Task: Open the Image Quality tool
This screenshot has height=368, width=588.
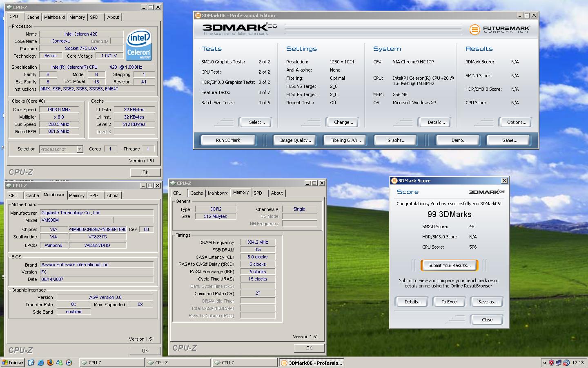Action: [x=295, y=140]
